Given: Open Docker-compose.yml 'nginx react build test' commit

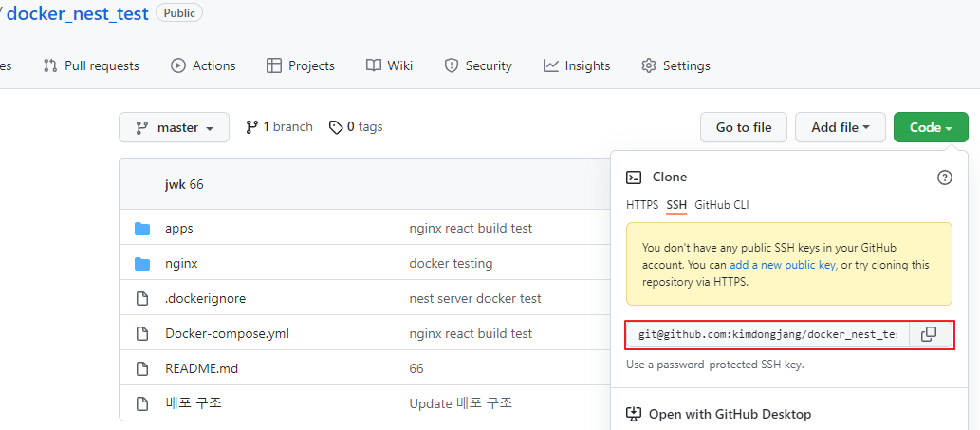Looking at the screenshot, I should [x=471, y=334].
